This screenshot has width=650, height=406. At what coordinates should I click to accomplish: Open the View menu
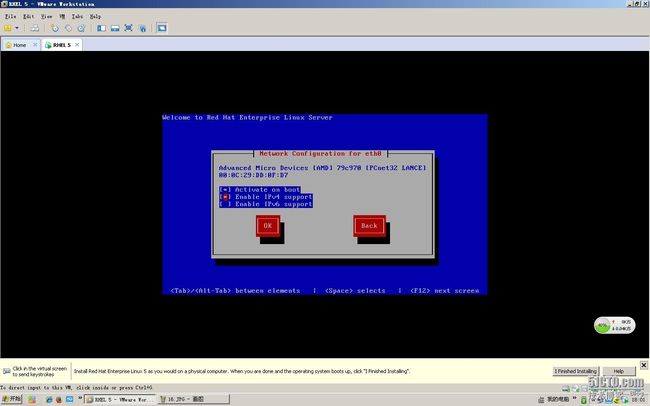(x=46, y=16)
